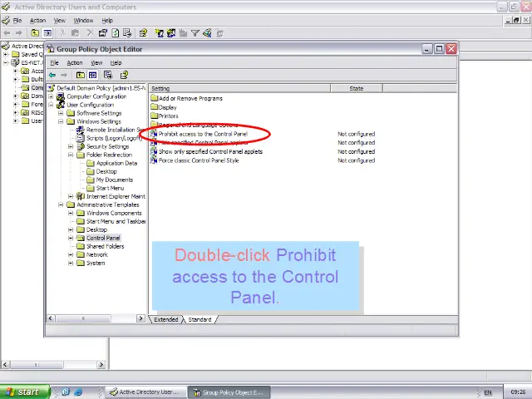Viewport: 532px width, 399px height.
Task: Click right arrow of Active Directory tree scrollbar
Action: coord(101,365)
